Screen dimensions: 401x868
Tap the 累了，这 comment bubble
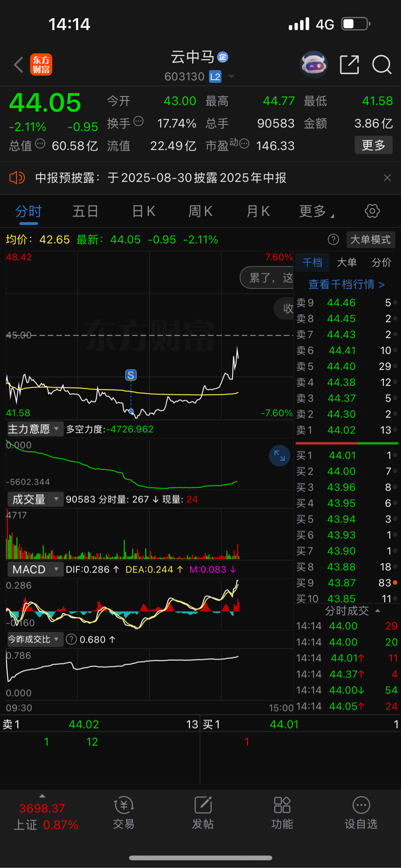[x=267, y=278]
